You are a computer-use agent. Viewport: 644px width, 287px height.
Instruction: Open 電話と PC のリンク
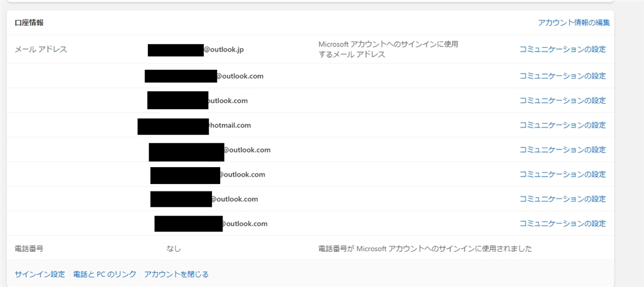(104, 274)
